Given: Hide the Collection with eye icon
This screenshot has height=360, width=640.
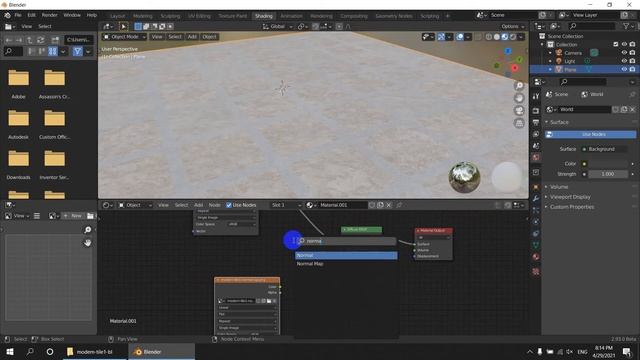Looking at the screenshot, I should coord(624,44).
